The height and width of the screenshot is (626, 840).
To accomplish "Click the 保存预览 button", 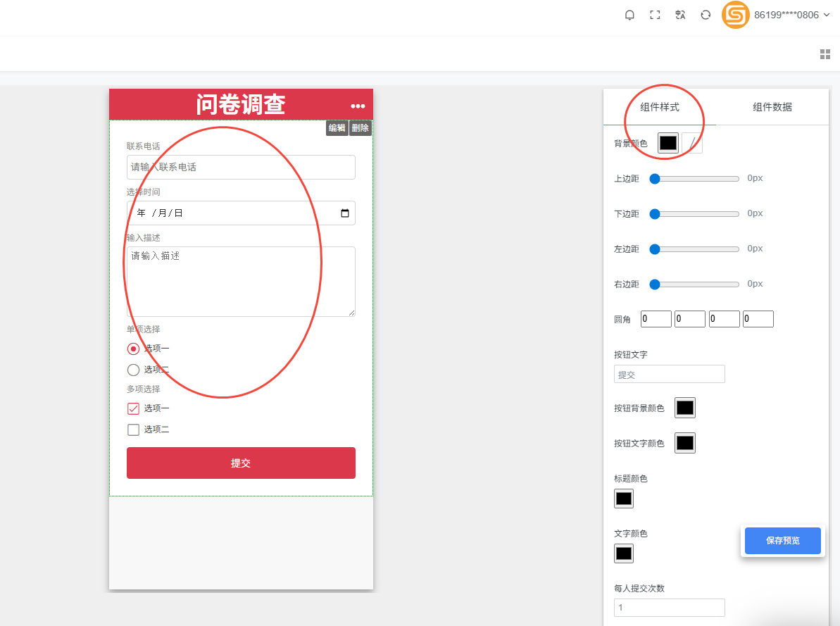I will 782,541.
